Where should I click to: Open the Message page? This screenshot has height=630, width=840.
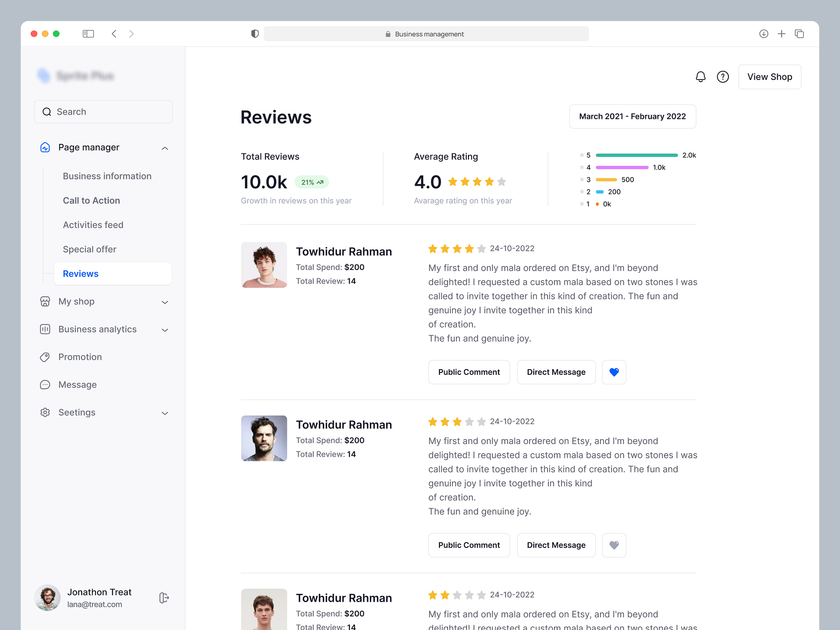pyautogui.click(x=78, y=385)
